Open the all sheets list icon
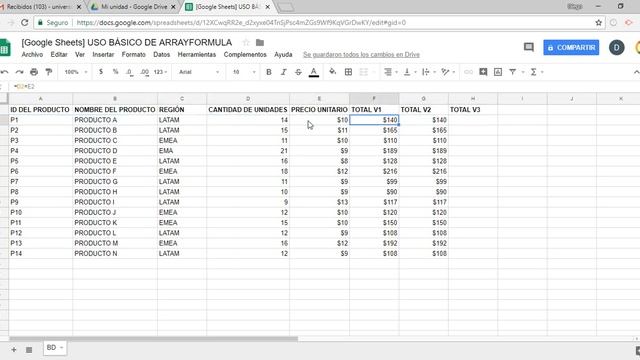Image resolution: width=640 pixels, height=360 pixels. point(29,349)
